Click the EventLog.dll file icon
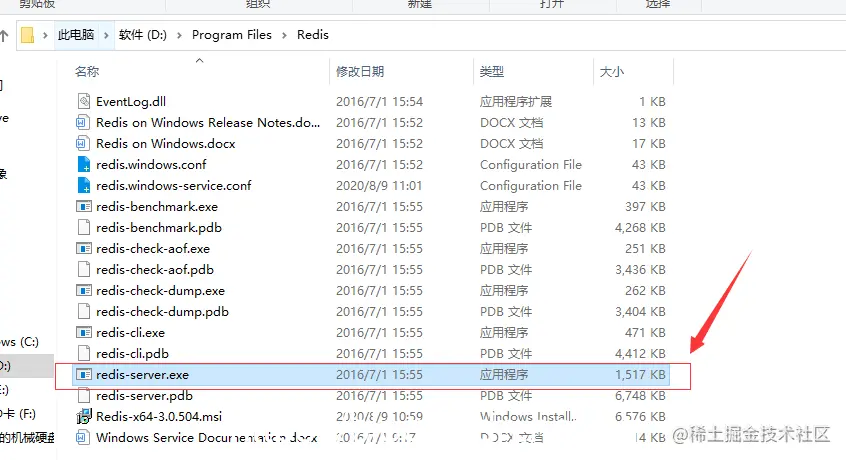Image resolution: width=846 pixels, height=460 pixels. click(84, 101)
